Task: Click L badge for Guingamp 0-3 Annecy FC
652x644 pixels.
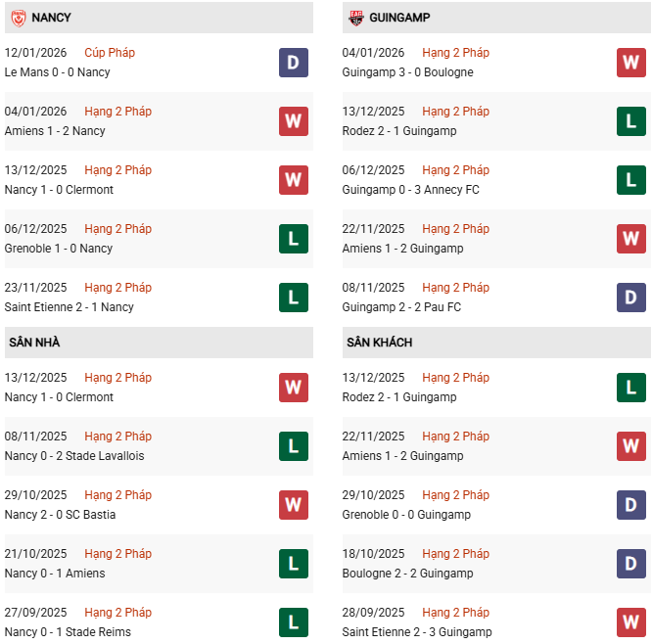Action: point(630,180)
